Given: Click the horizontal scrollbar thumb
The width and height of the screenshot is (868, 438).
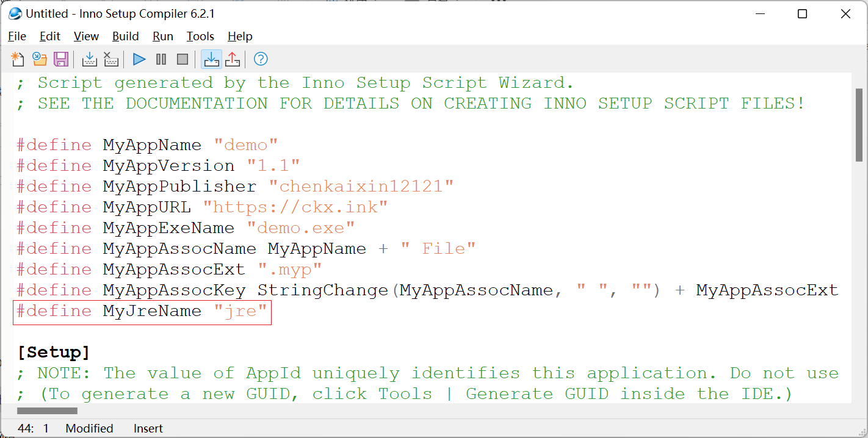Looking at the screenshot, I should click(48, 411).
